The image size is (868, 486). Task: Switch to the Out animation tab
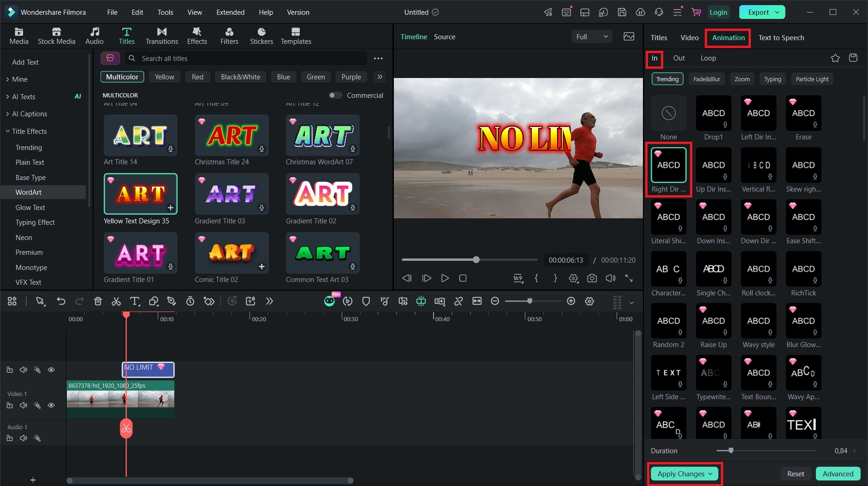[x=679, y=58]
